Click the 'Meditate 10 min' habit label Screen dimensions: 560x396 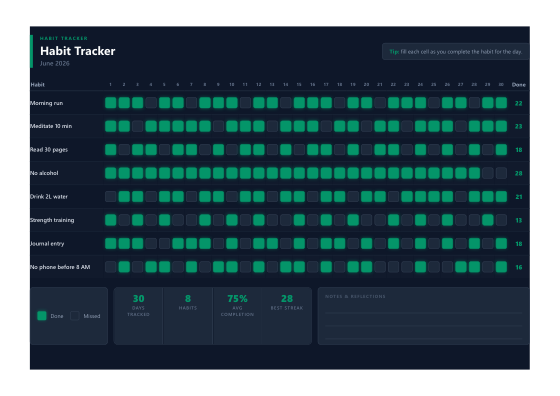point(51,126)
